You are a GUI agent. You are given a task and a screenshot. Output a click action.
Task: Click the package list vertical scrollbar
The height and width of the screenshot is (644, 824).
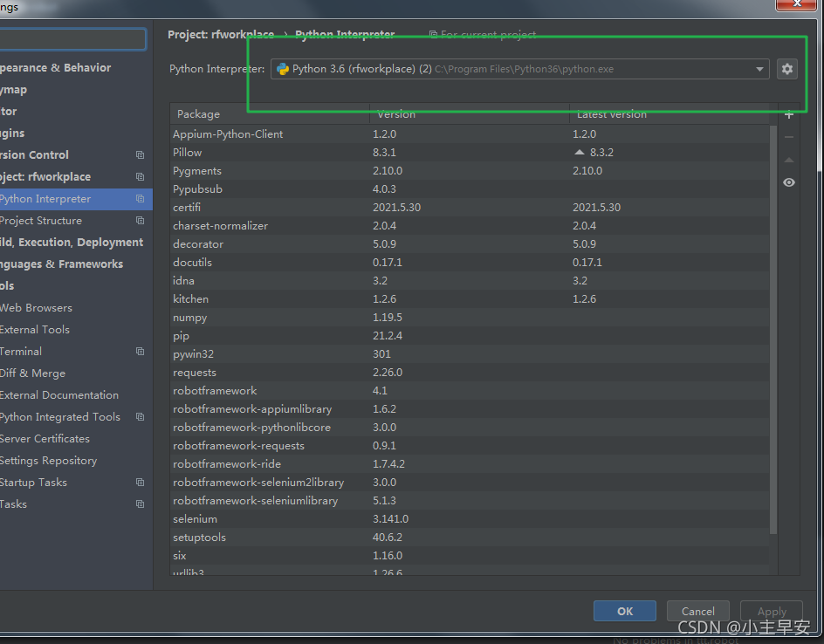tap(773, 330)
